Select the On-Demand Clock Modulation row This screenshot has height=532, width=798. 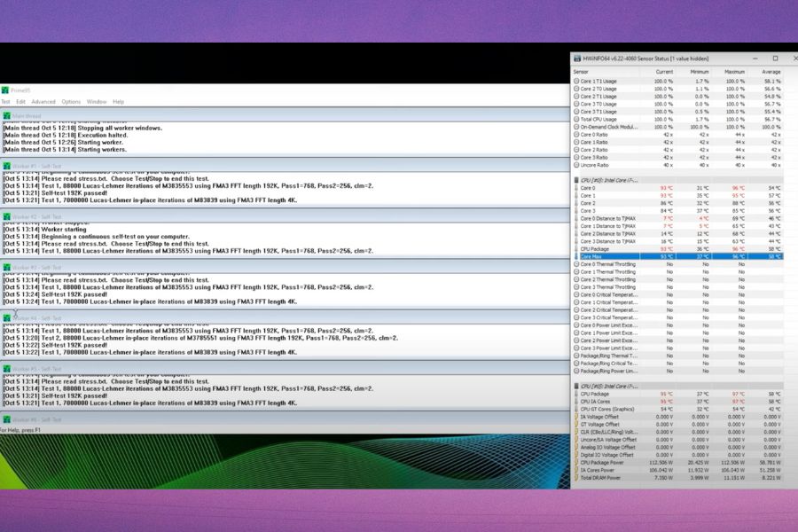click(678, 127)
